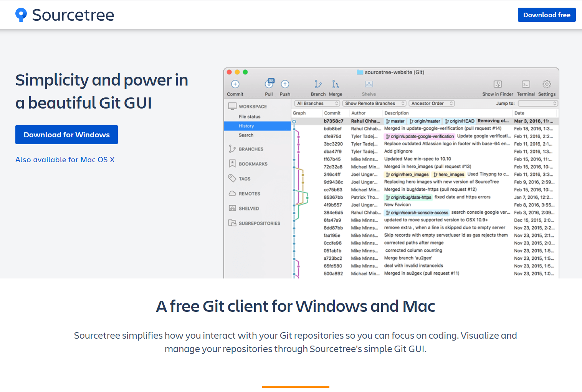
Task: Click the top graph node circle of b7358c7
Action: (x=294, y=121)
